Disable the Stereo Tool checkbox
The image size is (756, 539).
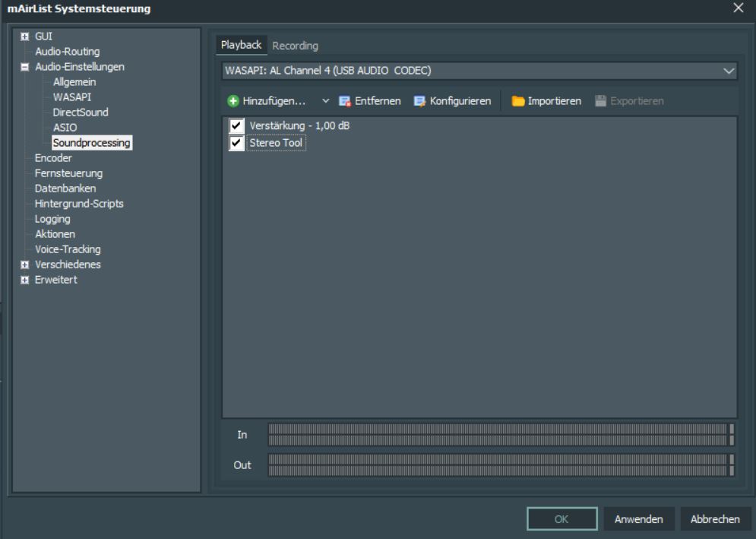click(x=237, y=143)
